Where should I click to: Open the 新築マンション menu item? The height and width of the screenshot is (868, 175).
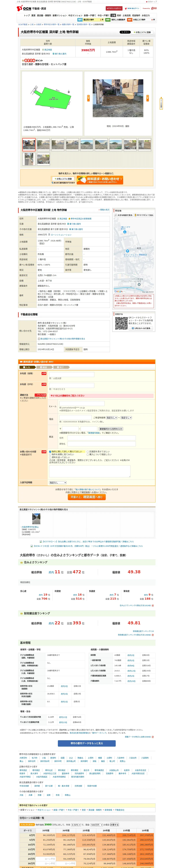click(60, 15)
